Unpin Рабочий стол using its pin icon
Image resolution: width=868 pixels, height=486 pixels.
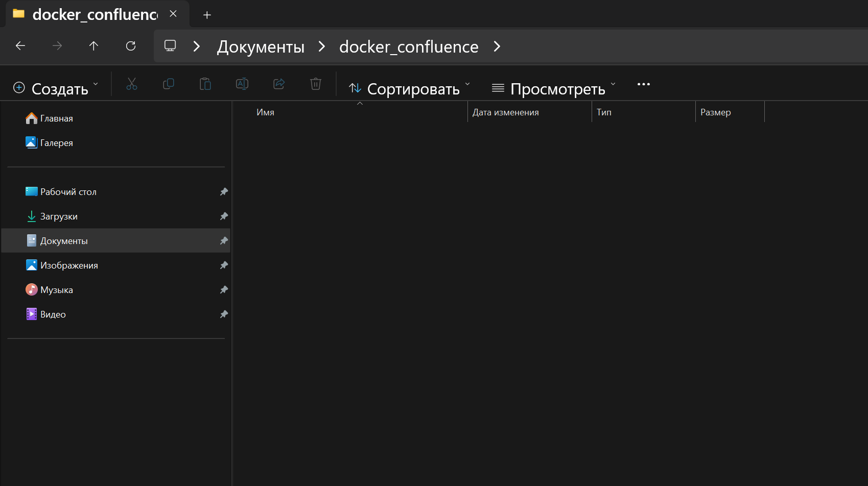[224, 192]
